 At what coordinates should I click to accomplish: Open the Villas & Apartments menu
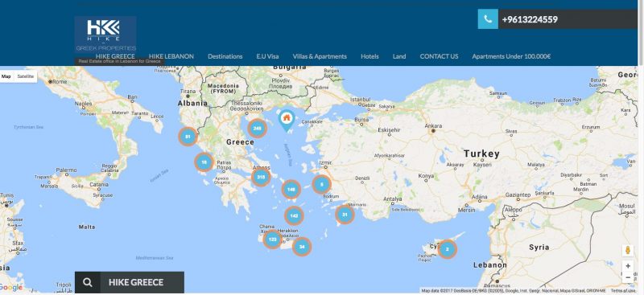(x=320, y=56)
